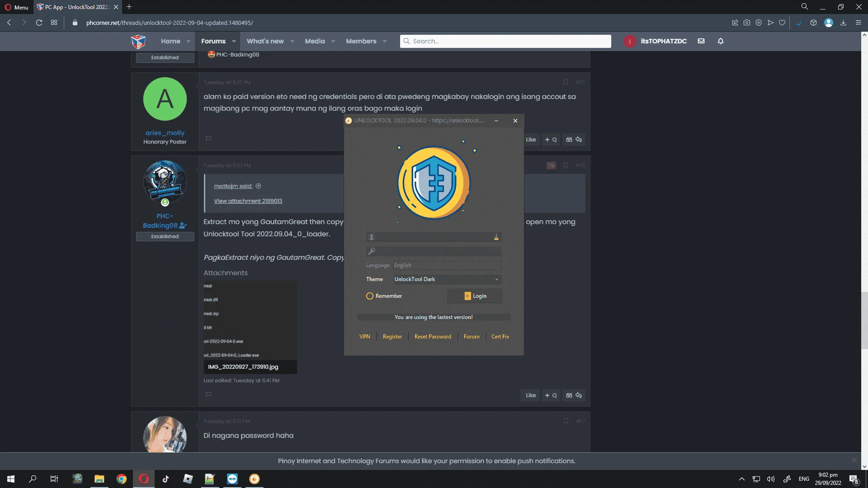Image resolution: width=868 pixels, height=488 pixels.
Task: Open the Forums nav tab
Action: click(213, 41)
